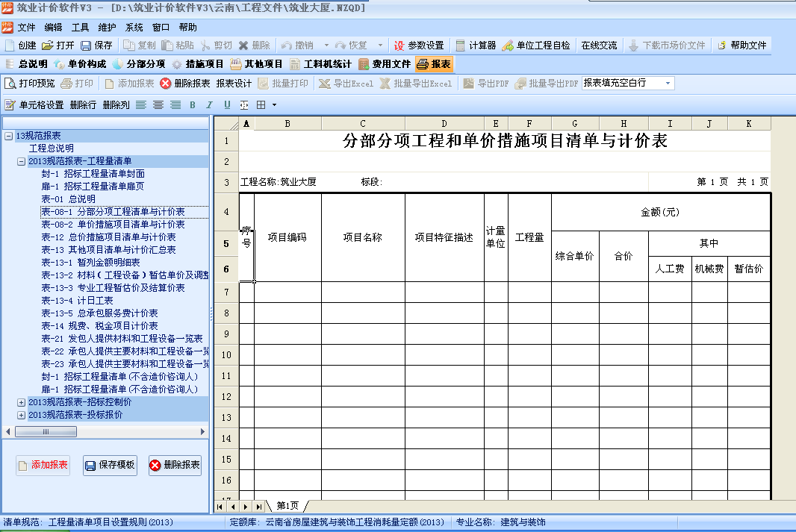796x532 pixels.
Task: Open the 编辑 menu
Action: tap(53, 28)
